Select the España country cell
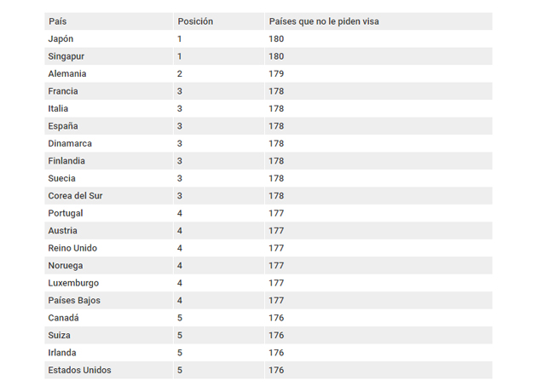This screenshot has width=537, height=392. tap(63, 126)
